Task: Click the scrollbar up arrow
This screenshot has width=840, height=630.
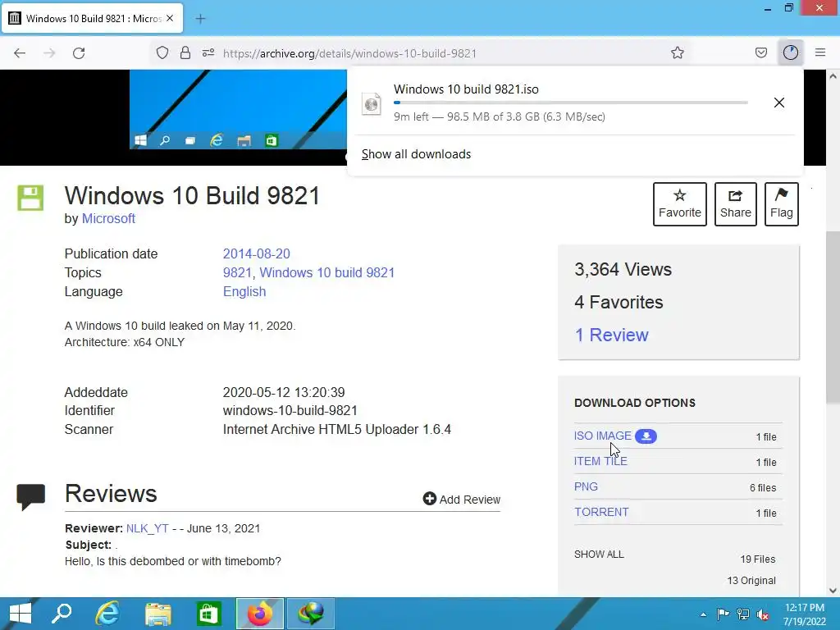Action: click(x=833, y=76)
